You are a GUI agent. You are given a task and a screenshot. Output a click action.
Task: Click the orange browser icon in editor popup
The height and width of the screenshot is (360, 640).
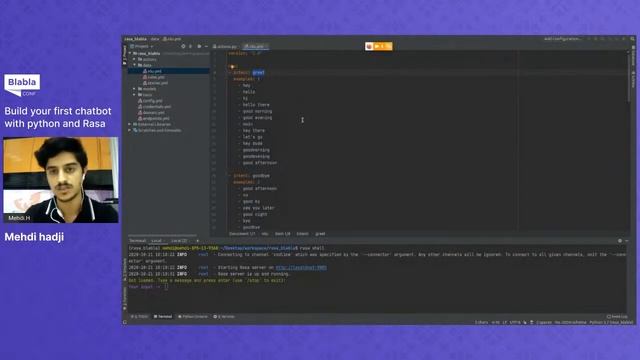pos(383,46)
